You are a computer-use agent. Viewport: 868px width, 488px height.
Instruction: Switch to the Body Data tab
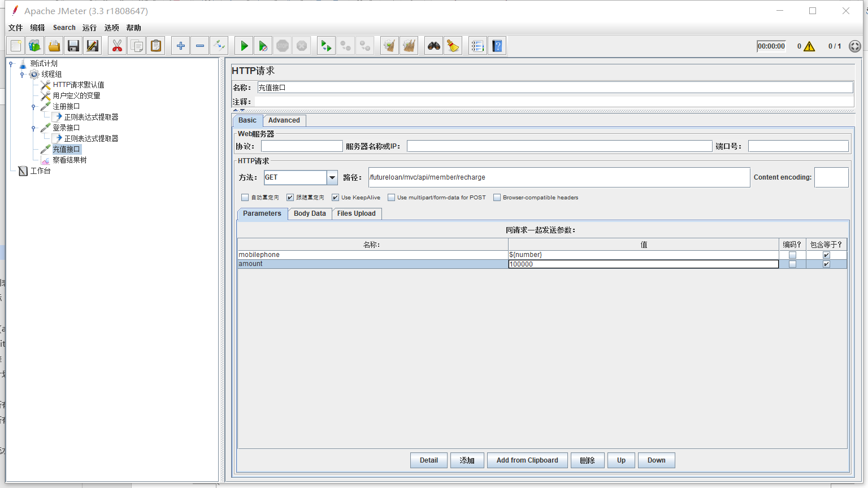[x=310, y=213]
